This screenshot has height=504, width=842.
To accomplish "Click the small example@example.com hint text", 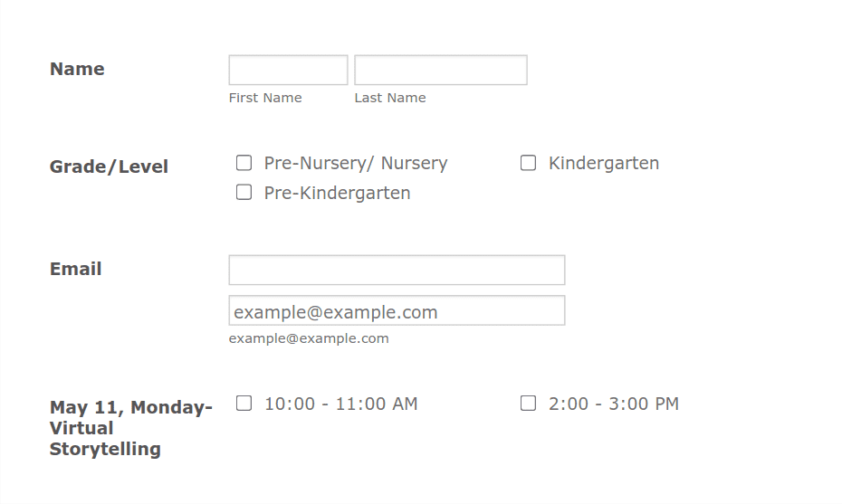I will tap(309, 338).
